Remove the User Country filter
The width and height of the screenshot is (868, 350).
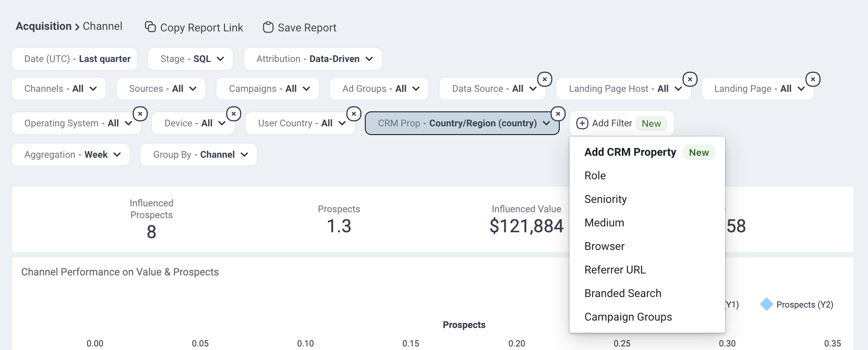click(354, 114)
